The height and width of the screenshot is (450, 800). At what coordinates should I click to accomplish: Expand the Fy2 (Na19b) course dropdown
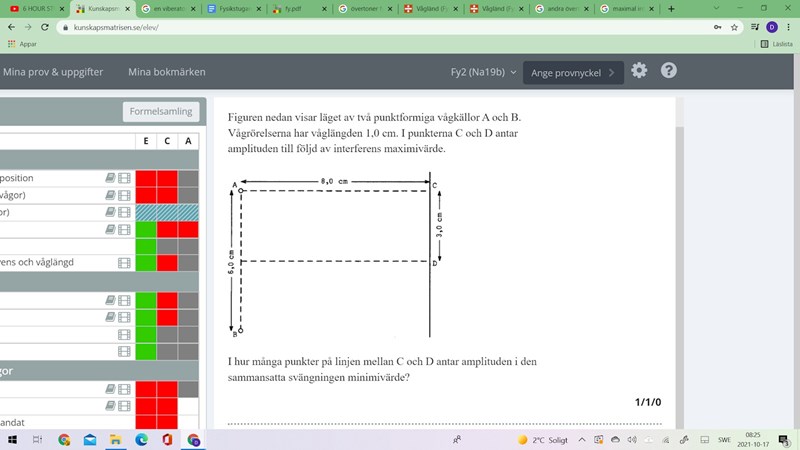pyautogui.click(x=484, y=72)
